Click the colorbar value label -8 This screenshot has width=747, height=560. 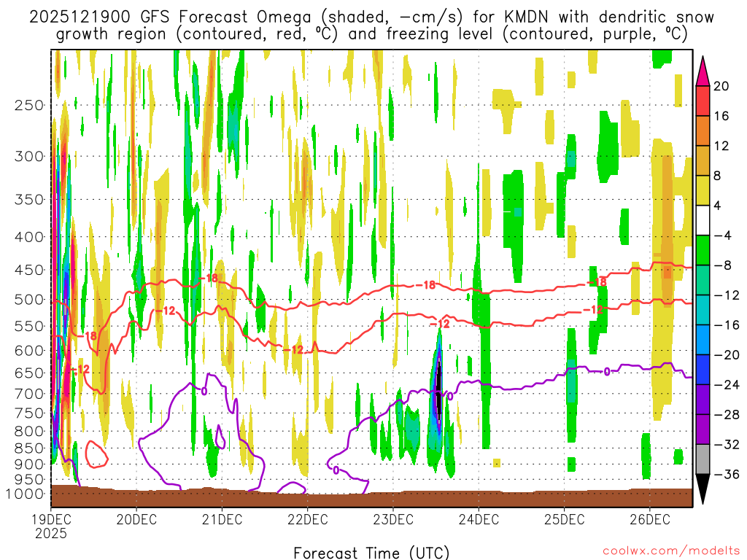point(722,265)
